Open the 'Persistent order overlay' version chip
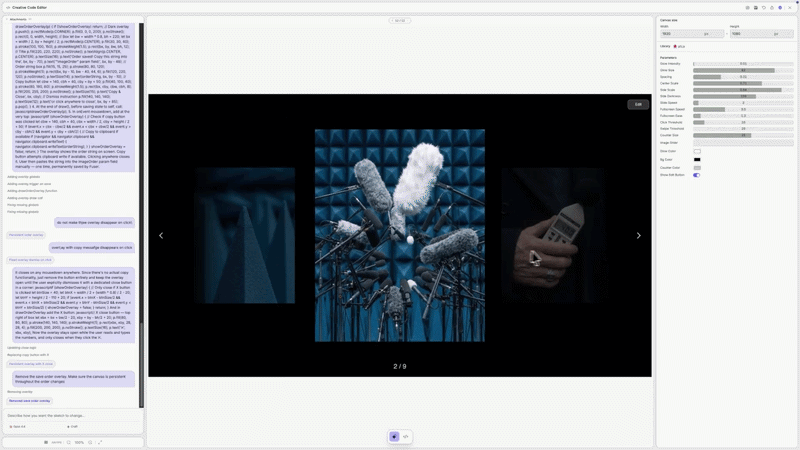800x450 pixels. pos(26,235)
